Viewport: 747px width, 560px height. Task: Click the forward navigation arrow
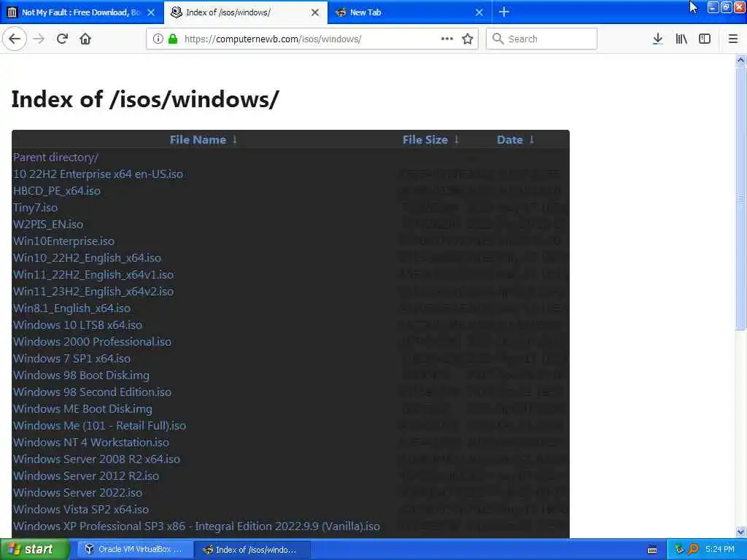pos(39,39)
